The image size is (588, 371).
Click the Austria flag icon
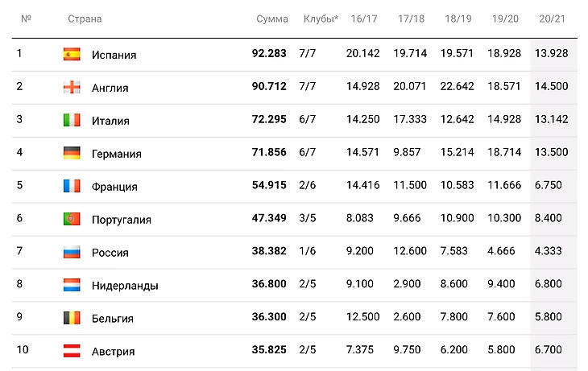pyautogui.click(x=72, y=351)
